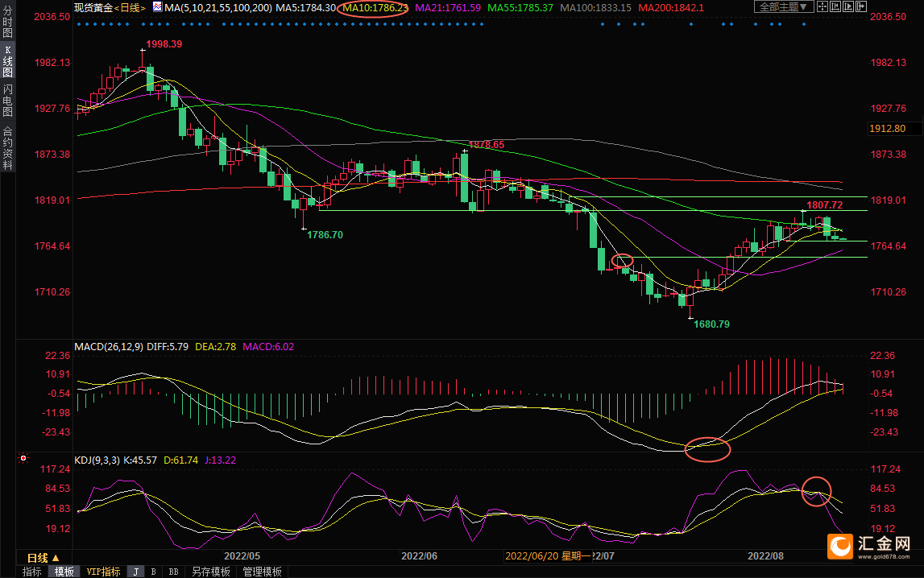Select the 模板 bottom tab
This screenshot has width=924, height=578.
[x=64, y=572]
